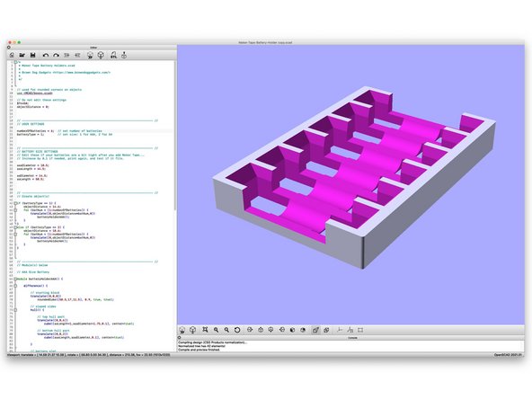Click the green macOS zoom button

point(20,42)
